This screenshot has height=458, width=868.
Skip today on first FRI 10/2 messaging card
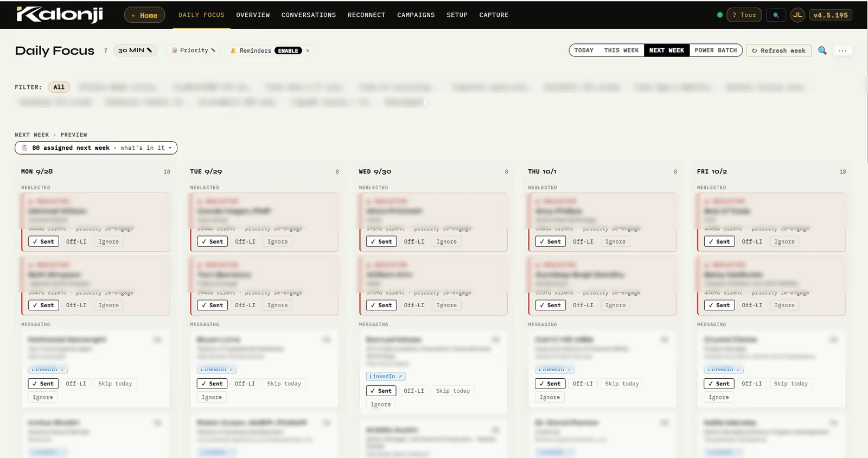point(791,384)
